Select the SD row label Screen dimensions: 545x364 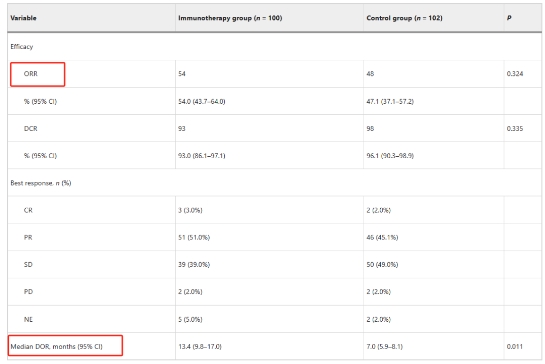(28, 265)
